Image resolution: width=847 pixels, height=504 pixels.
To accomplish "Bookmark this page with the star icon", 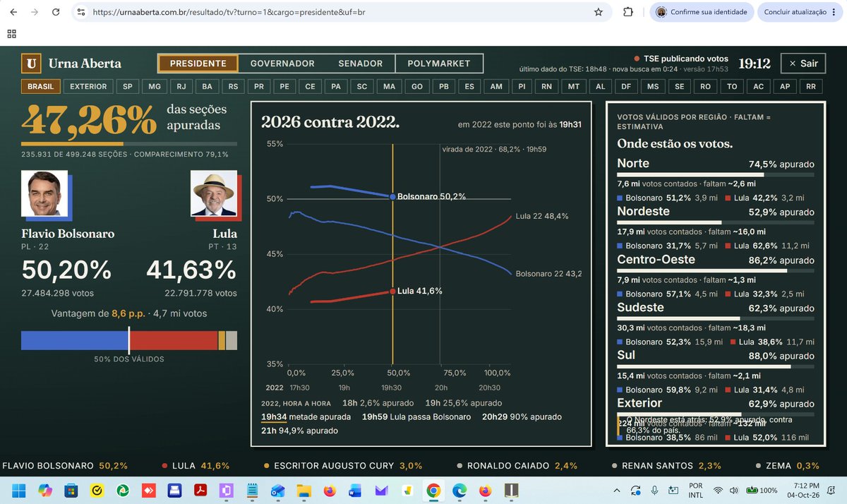I will [x=599, y=12].
